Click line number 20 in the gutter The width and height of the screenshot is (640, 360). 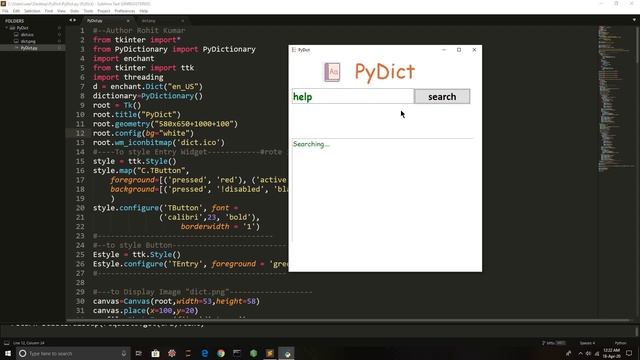[x=80, y=208]
